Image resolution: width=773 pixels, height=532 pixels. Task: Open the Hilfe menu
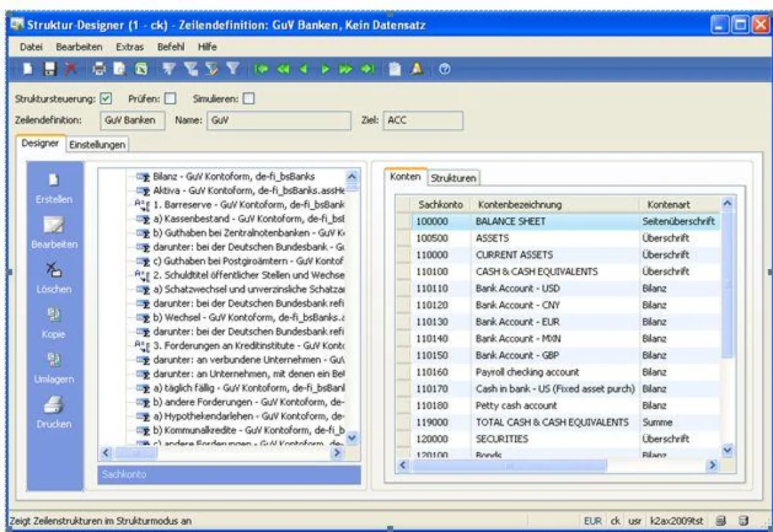click(207, 47)
